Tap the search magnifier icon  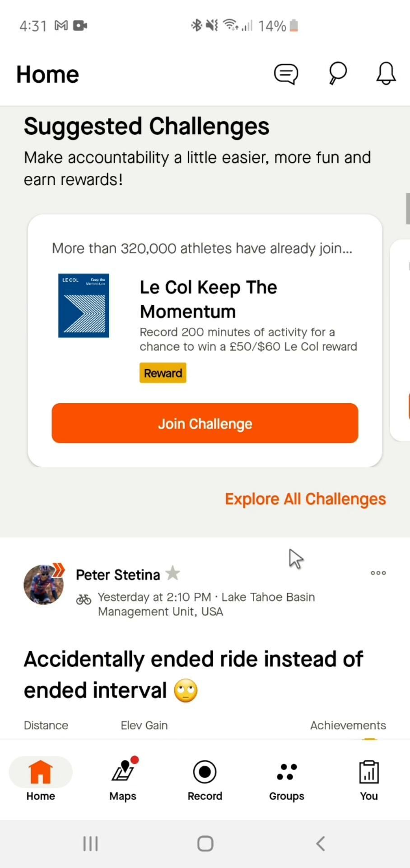tap(337, 73)
